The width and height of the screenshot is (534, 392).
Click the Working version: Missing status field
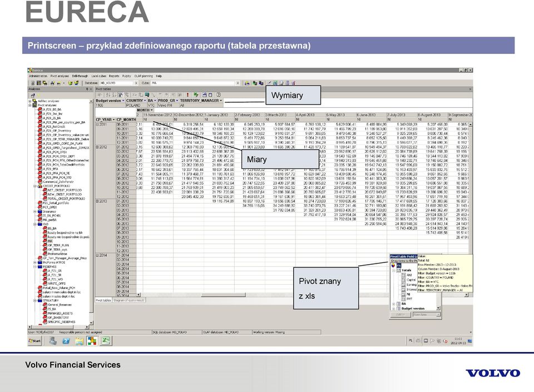[x=286, y=332]
